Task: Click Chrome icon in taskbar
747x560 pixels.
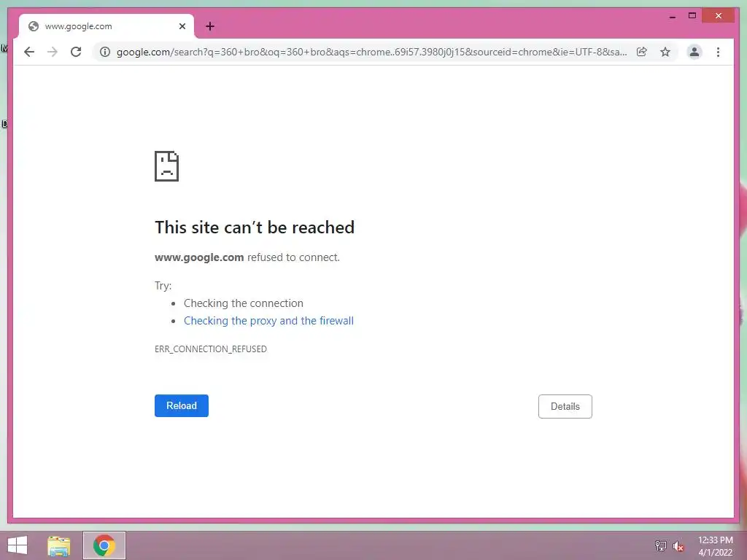Action: pyautogui.click(x=104, y=545)
